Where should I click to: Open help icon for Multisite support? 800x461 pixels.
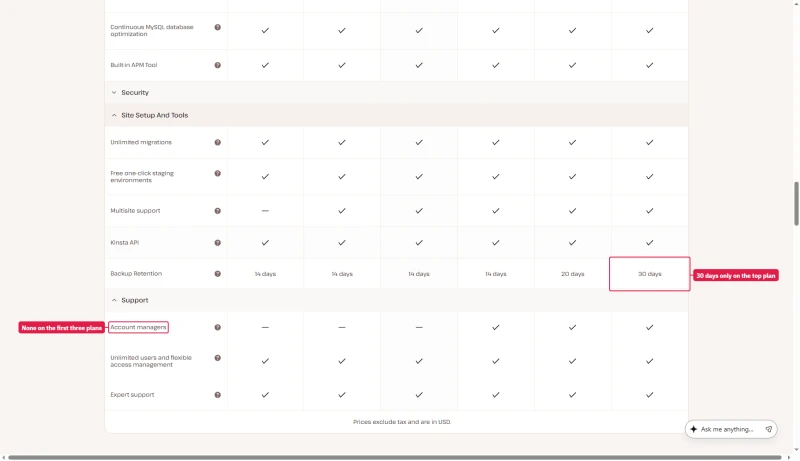tap(217, 211)
